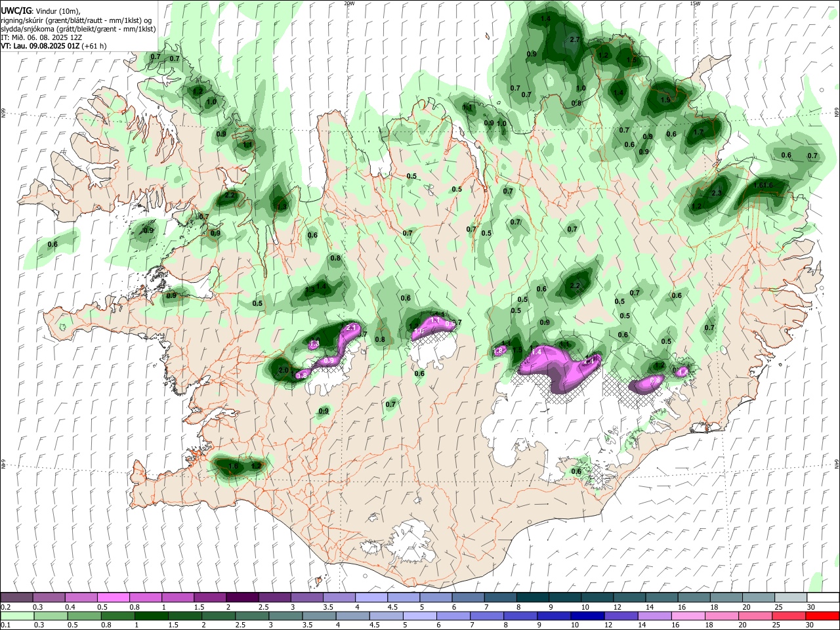Pick the navy blue 10–12 rain swatch
The height and width of the screenshot is (630, 840).
coord(587,616)
